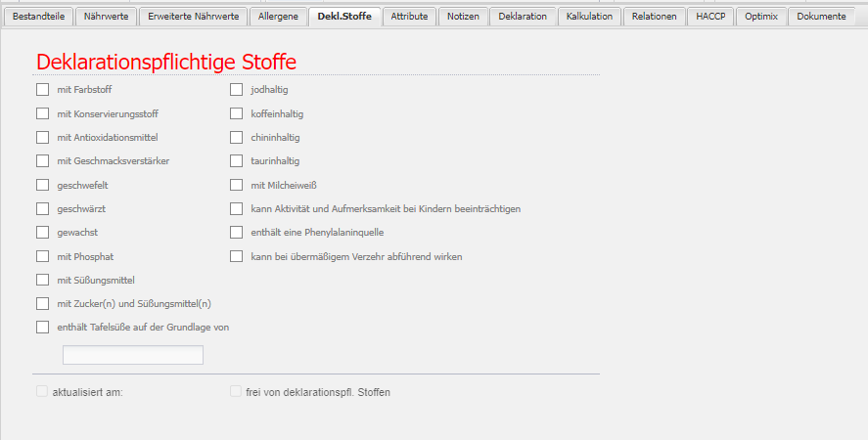The width and height of the screenshot is (868, 440).
Task: Toggle 'mit Geschmacksverstärker' checkbox
Action: 42,161
